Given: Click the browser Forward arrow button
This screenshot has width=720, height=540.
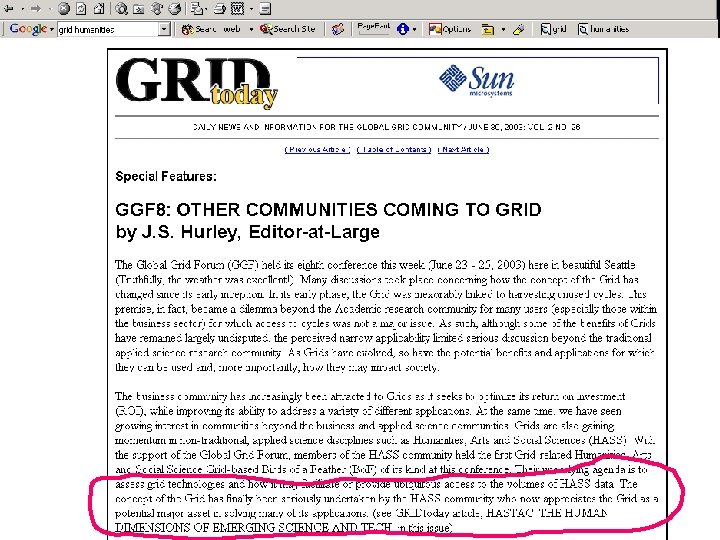Looking at the screenshot, I should (36, 8).
